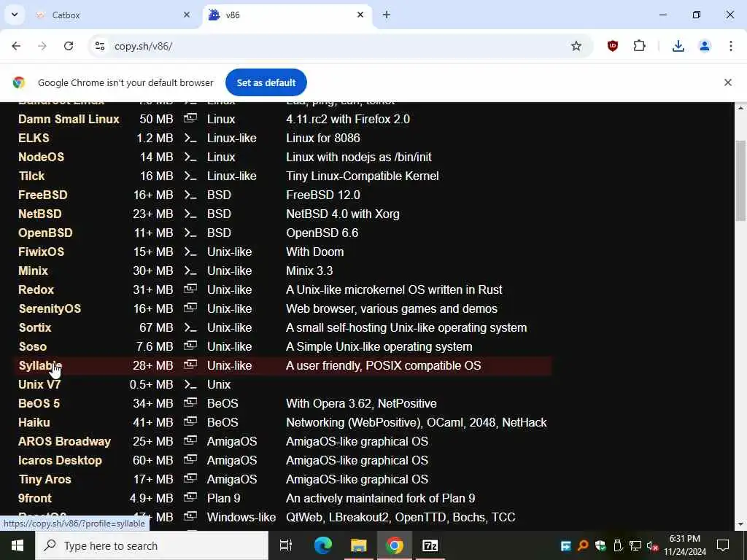Open a new tab with plus button
This screenshot has height=560, width=747.
tap(387, 15)
